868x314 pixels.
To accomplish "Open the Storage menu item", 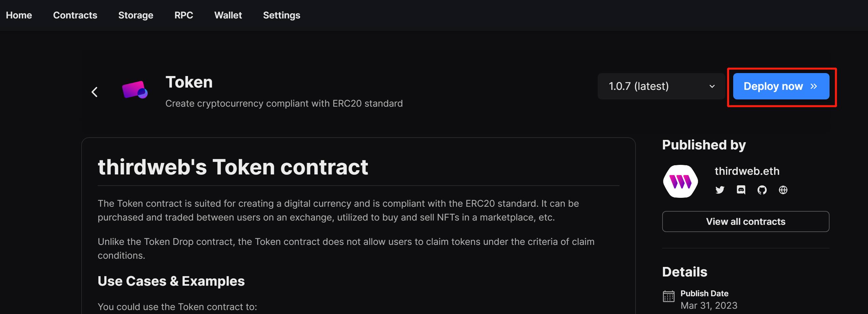I will [x=135, y=15].
